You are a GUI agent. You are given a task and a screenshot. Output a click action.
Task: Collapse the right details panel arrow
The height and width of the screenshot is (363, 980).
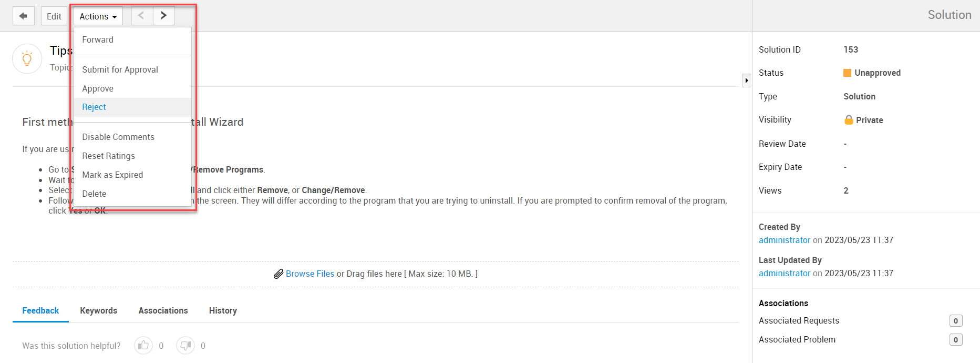click(x=746, y=80)
